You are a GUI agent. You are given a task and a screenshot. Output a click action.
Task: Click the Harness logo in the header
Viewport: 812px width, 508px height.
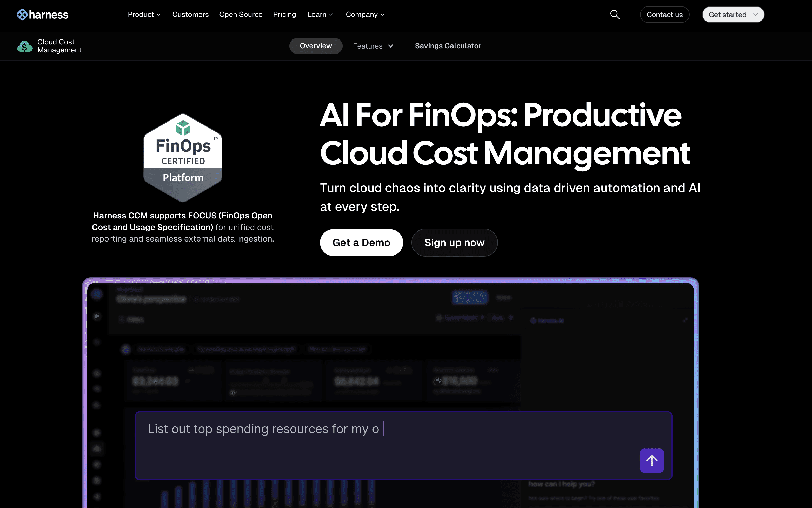tap(42, 15)
